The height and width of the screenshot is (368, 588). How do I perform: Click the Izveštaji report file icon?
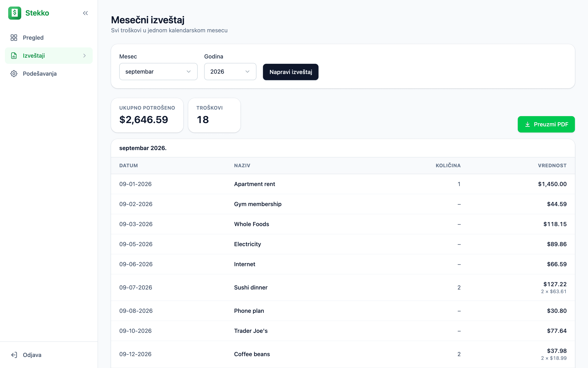pos(14,55)
